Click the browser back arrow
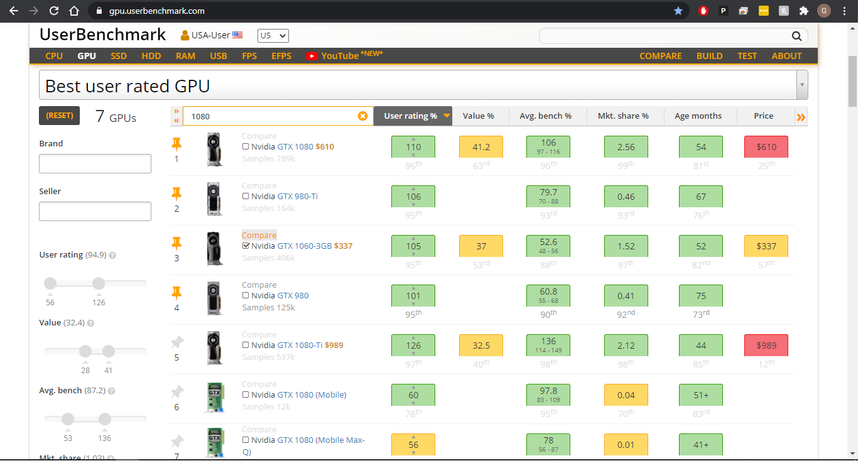This screenshot has width=868, height=468. pyautogui.click(x=14, y=11)
